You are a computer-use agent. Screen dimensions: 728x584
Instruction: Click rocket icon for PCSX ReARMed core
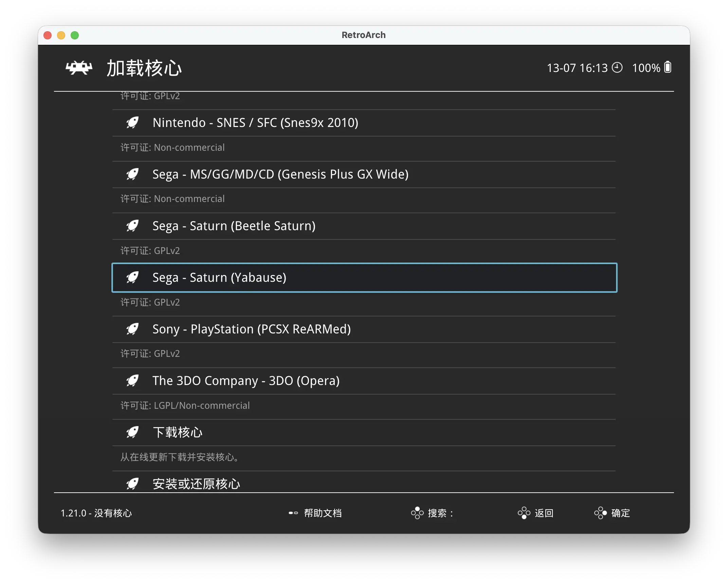click(132, 329)
